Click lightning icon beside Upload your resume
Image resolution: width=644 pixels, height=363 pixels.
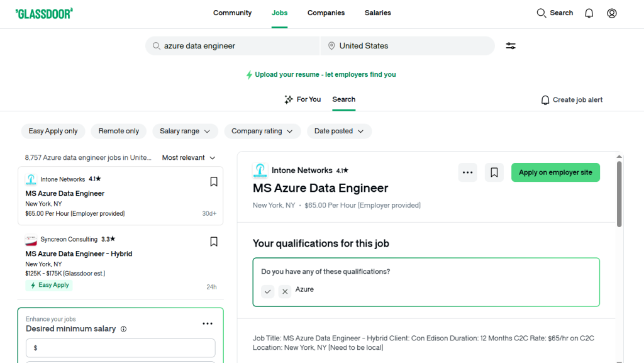pyautogui.click(x=249, y=75)
